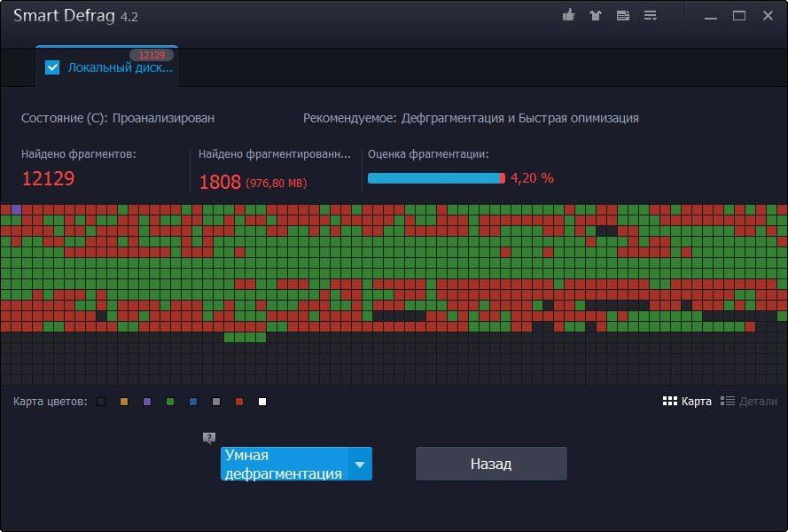Click the orange color legend swatch
788x532 pixels.
click(124, 402)
